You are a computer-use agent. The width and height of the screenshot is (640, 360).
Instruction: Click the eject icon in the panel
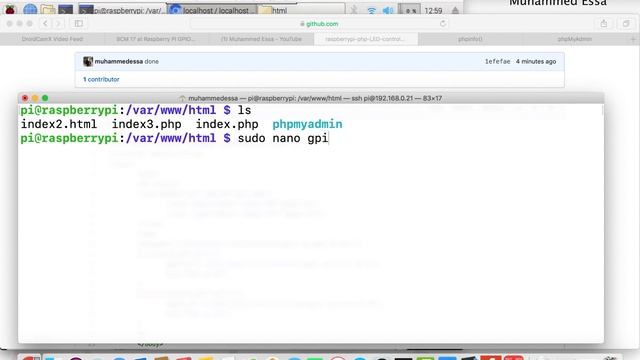pos(455,10)
